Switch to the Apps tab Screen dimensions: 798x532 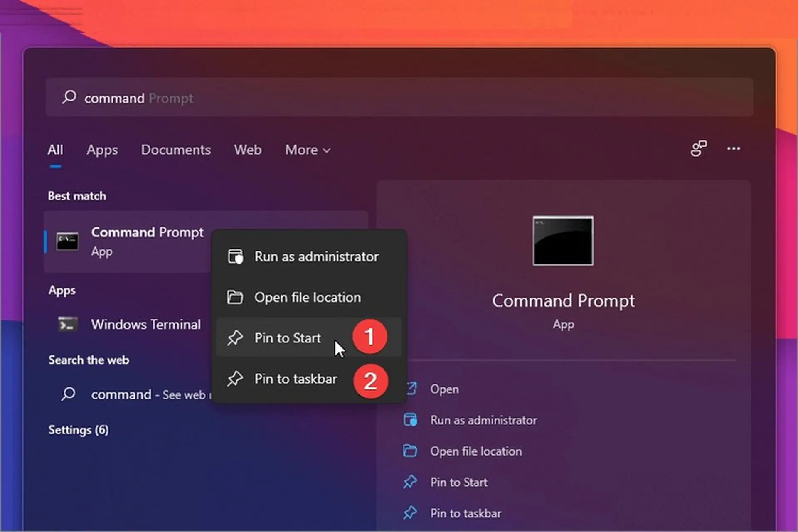[x=102, y=150]
